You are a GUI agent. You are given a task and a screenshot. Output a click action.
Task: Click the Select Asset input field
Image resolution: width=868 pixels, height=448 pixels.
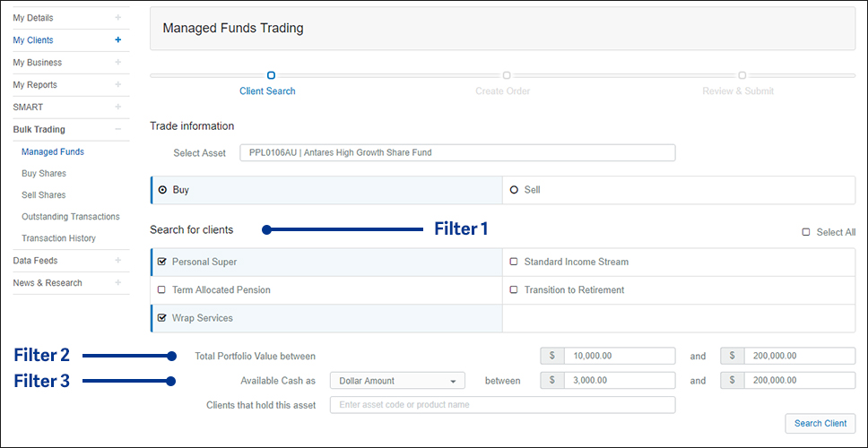456,153
